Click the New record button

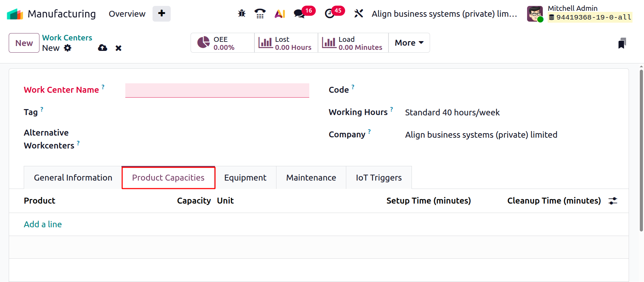[24, 43]
